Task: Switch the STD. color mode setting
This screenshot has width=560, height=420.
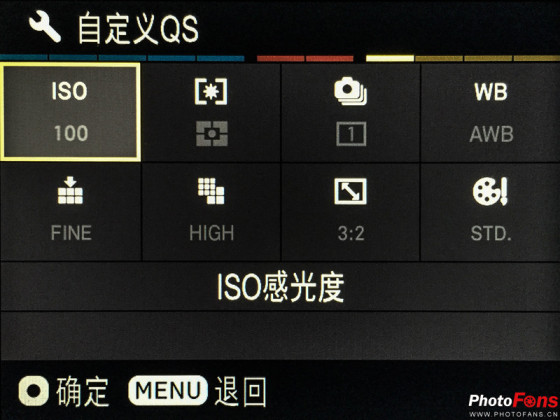Action: click(x=491, y=234)
